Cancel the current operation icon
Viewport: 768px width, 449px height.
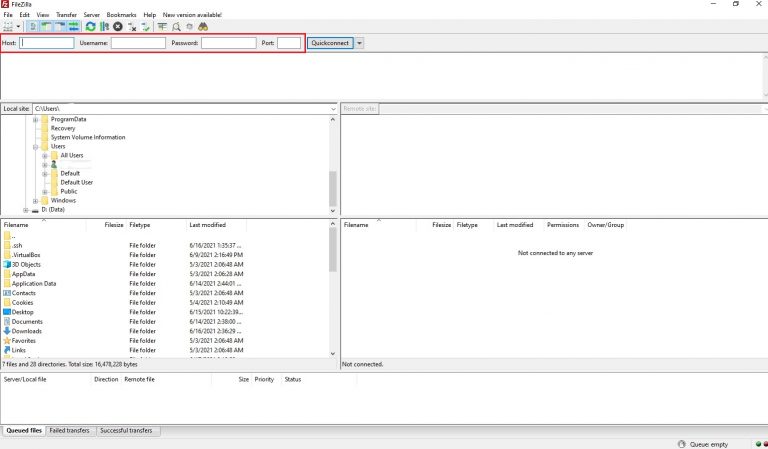pyautogui.click(x=118, y=26)
